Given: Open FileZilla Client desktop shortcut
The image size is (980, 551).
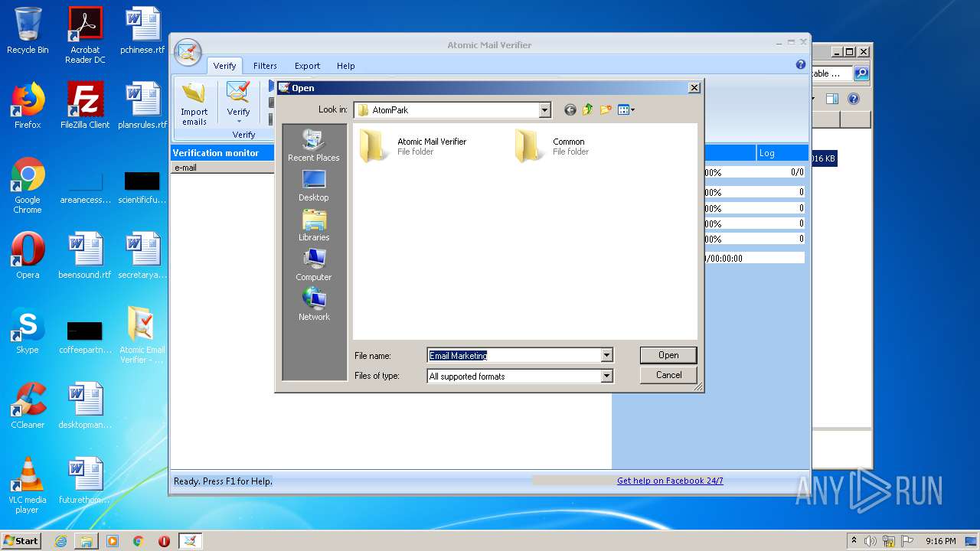Looking at the screenshot, I should tap(85, 106).
